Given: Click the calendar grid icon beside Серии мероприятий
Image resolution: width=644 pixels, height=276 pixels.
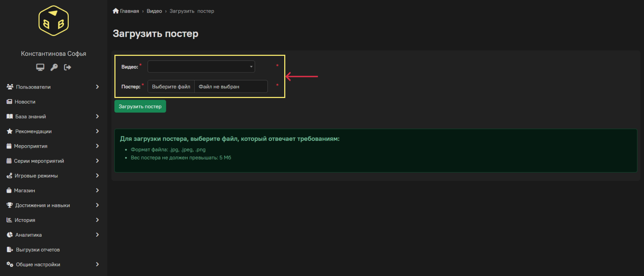Looking at the screenshot, I should click(9, 161).
